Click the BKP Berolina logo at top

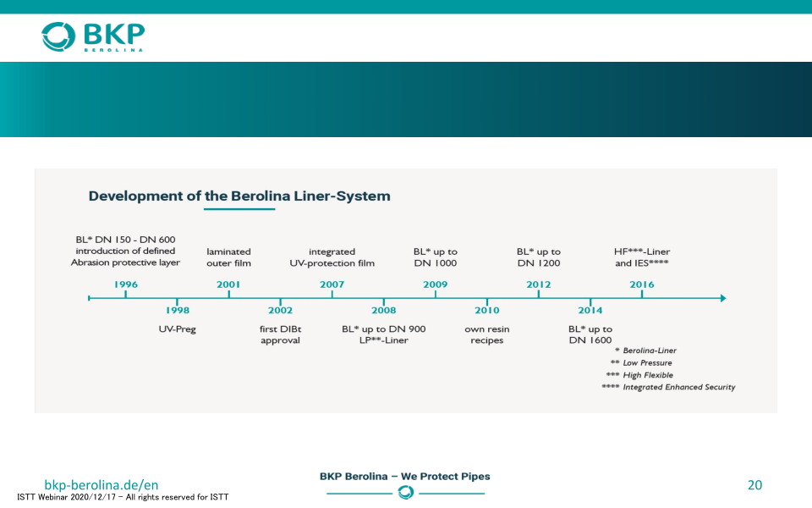93,36
